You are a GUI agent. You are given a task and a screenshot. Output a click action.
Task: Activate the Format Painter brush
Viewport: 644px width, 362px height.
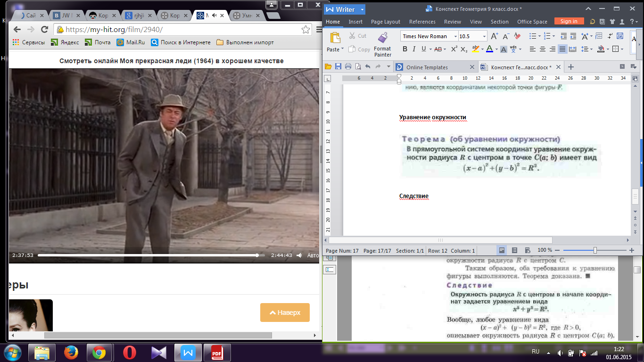point(383,38)
